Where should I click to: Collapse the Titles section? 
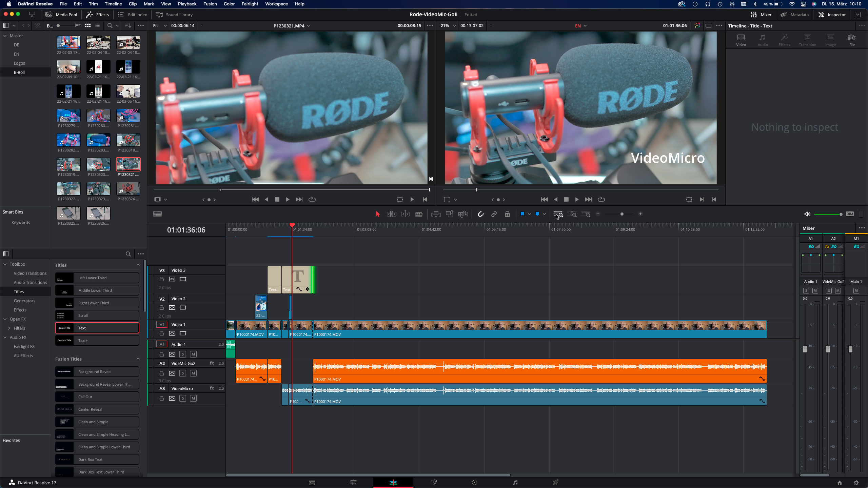pyautogui.click(x=138, y=265)
